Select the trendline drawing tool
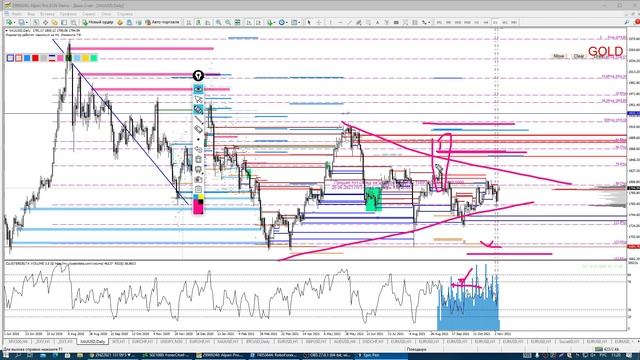 350,22
